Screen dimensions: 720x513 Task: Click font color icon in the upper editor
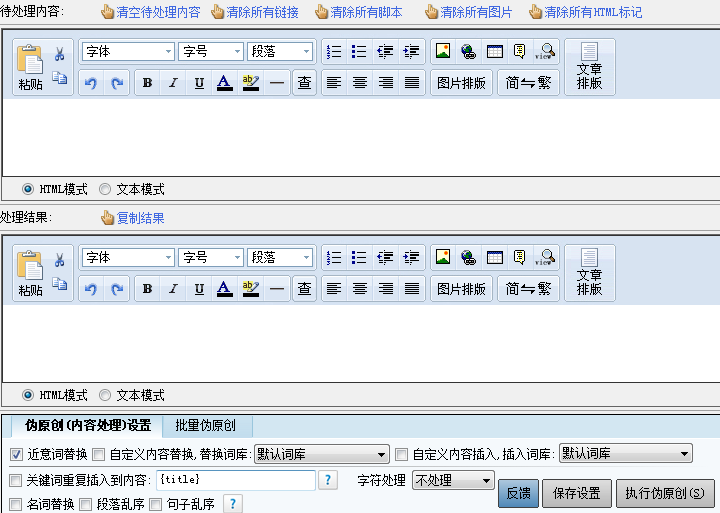coord(225,83)
